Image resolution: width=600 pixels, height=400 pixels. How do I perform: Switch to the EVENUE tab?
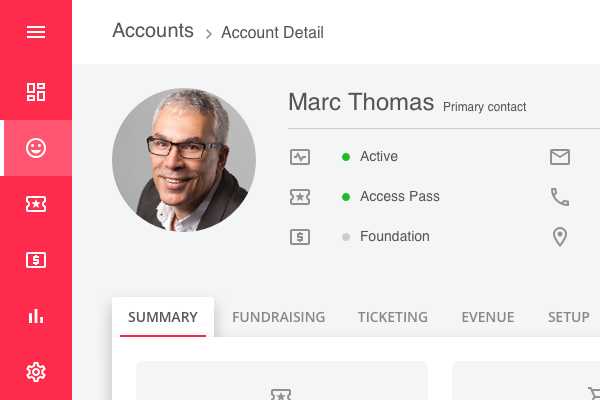point(487,317)
